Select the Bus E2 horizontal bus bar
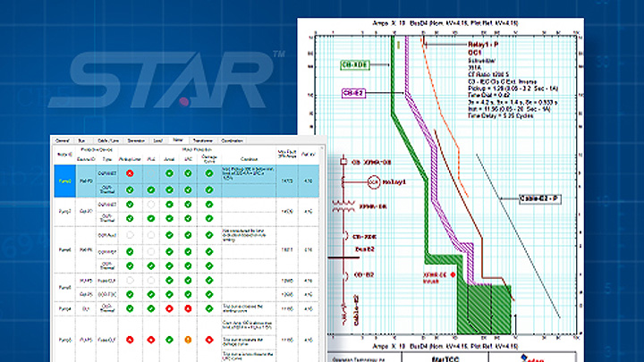The height and width of the screenshot is (362, 644). coord(343,257)
